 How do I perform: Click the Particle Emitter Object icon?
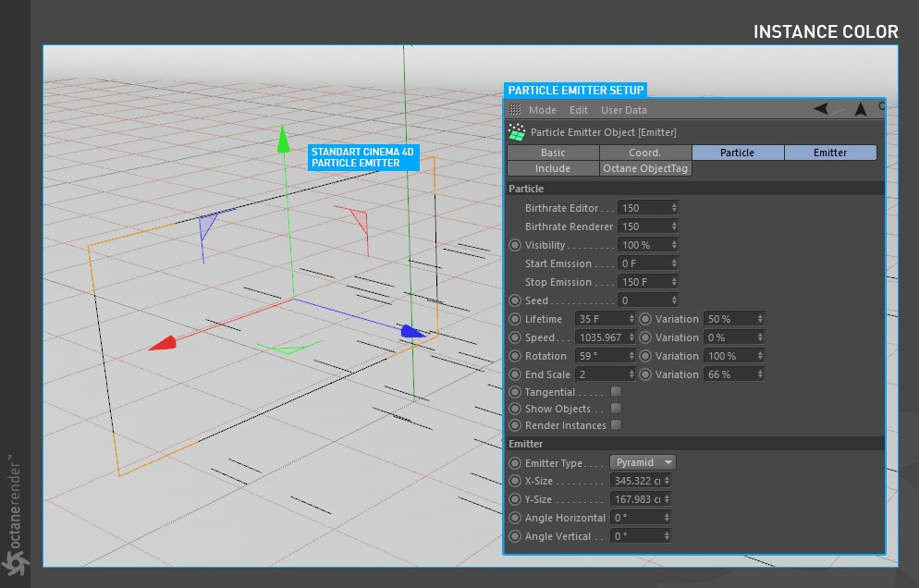515,132
